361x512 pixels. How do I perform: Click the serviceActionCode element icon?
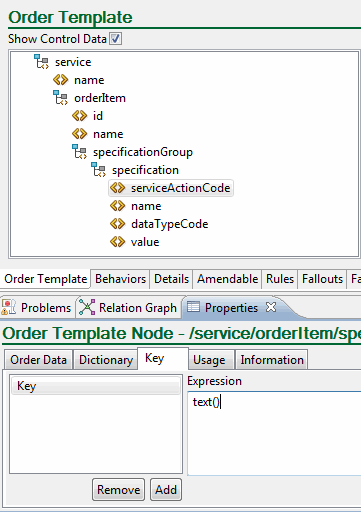[x=118, y=188]
